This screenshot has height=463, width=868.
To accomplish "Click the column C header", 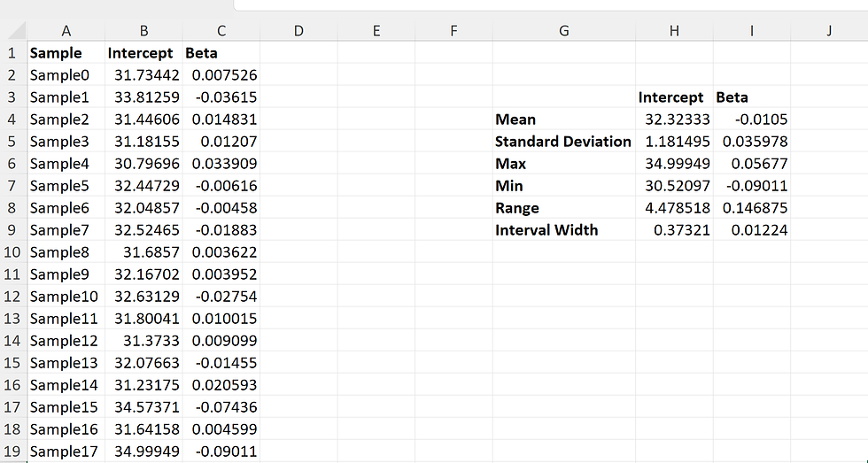I will click(221, 31).
